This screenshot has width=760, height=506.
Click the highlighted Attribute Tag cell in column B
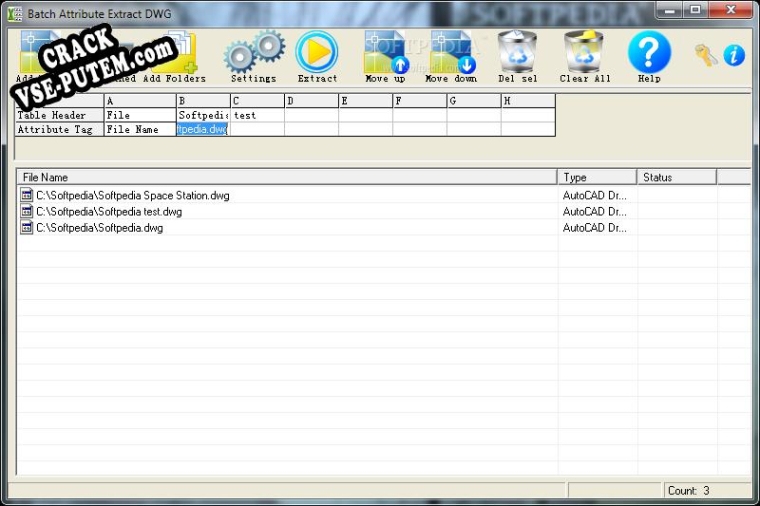coord(203,129)
